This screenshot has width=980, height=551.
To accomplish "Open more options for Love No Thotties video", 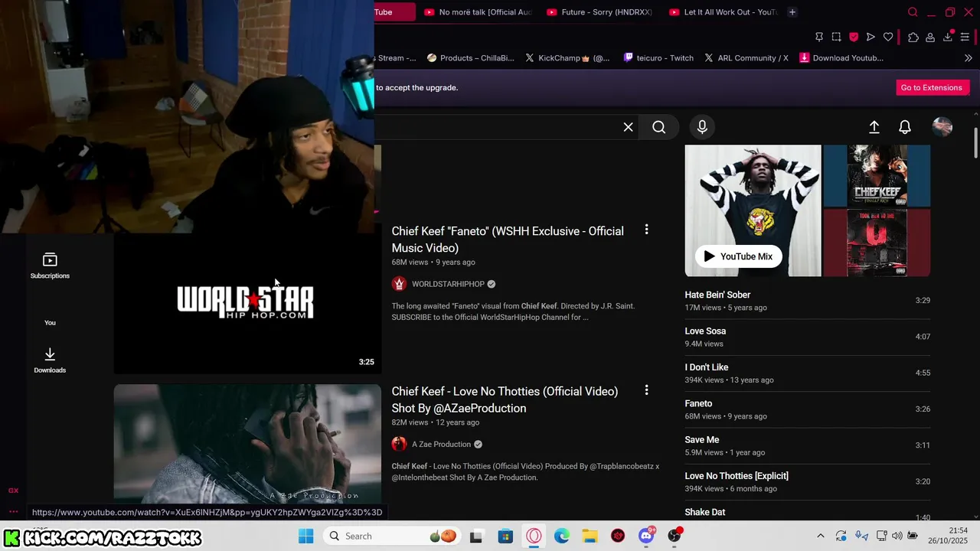I will pyautogui.click(x=646, y=390).
